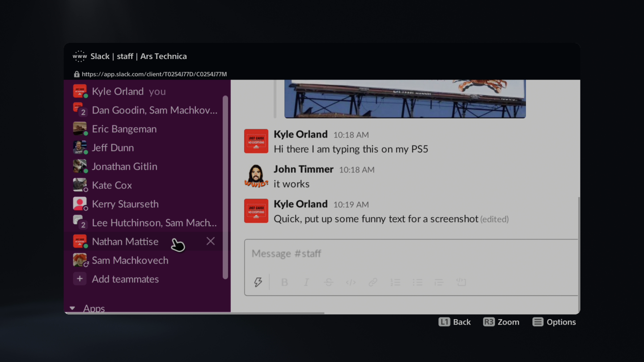Collapse the Apps section
Image resolution: width=644 pixels, height=362 pixels.
click(72, 308)
